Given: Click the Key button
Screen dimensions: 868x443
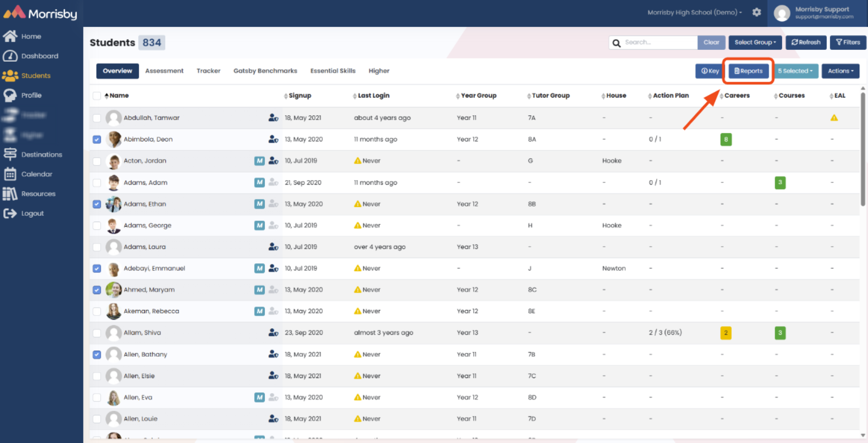Looking at the screenshot, I should [x=710, y=71].
